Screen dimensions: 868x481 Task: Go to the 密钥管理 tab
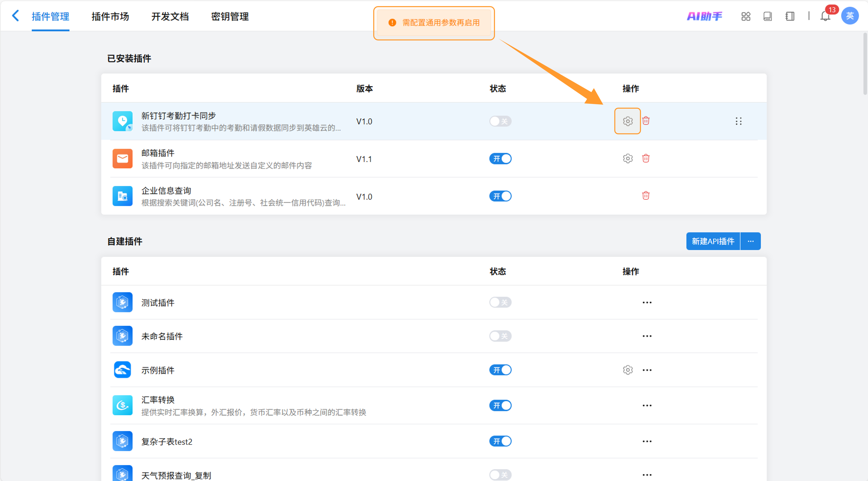(x=230, y=17)
